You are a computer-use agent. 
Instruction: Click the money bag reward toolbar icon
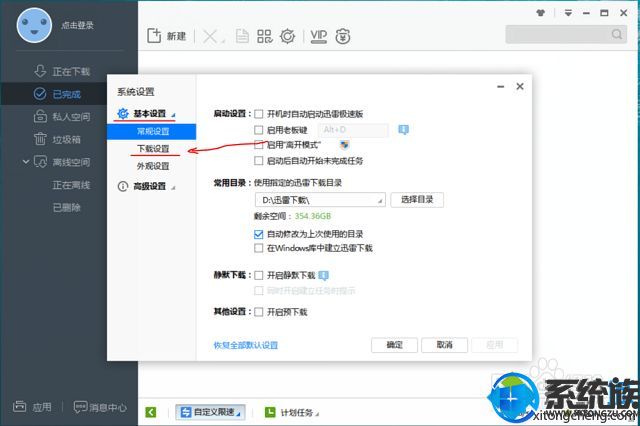(342, 36)
